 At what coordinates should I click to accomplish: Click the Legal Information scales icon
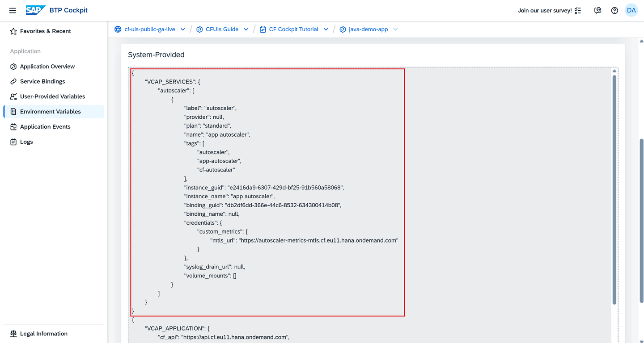point(13,334)
